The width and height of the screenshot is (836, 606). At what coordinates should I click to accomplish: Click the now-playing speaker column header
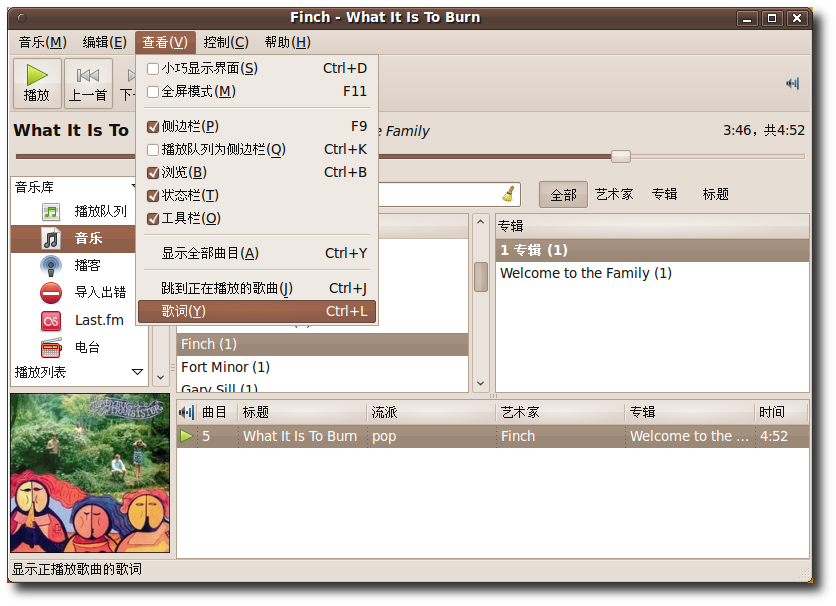coord(187,412)
